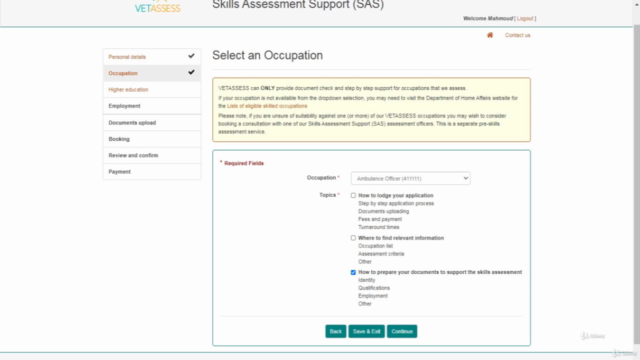Click "Turnaround times" topic text
The image size is (640, 360).
pos(379,227)
